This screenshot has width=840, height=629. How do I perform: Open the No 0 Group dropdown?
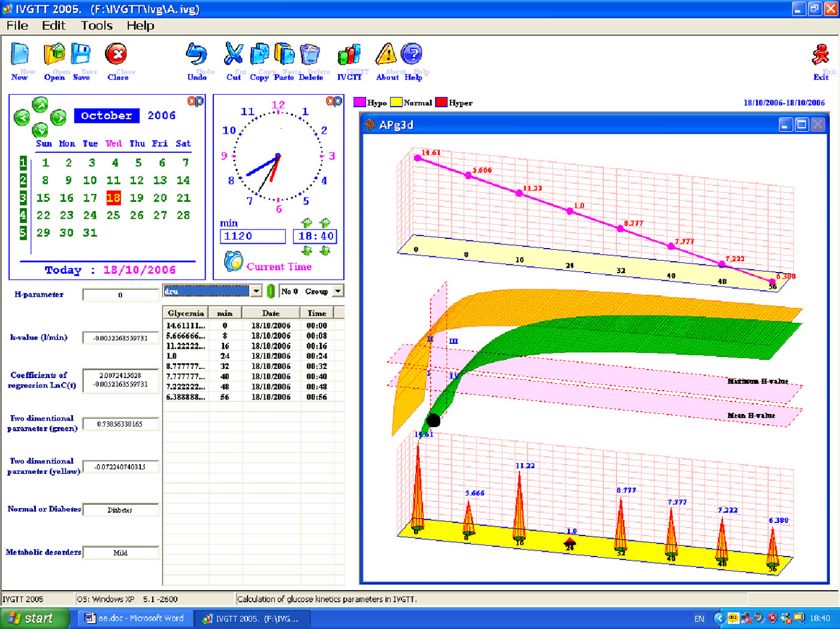pyautogui.click(x=338, y=291)
